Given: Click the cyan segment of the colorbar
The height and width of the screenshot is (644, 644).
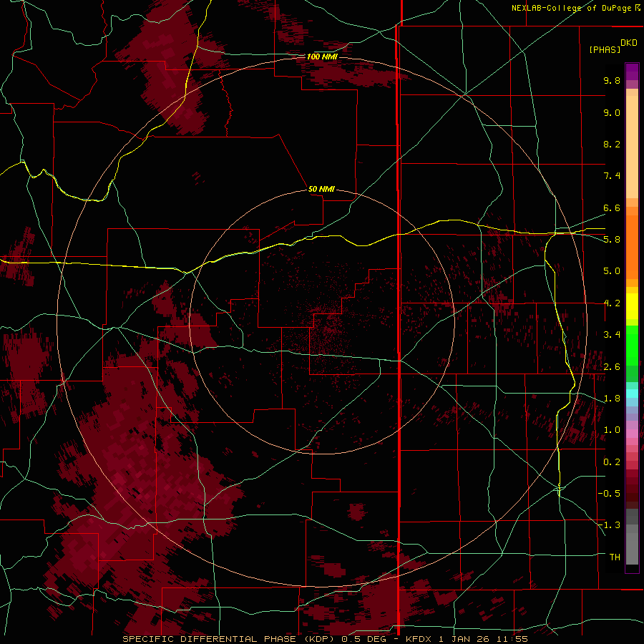Looking at the screenshot, I should (x=632, y=394).
